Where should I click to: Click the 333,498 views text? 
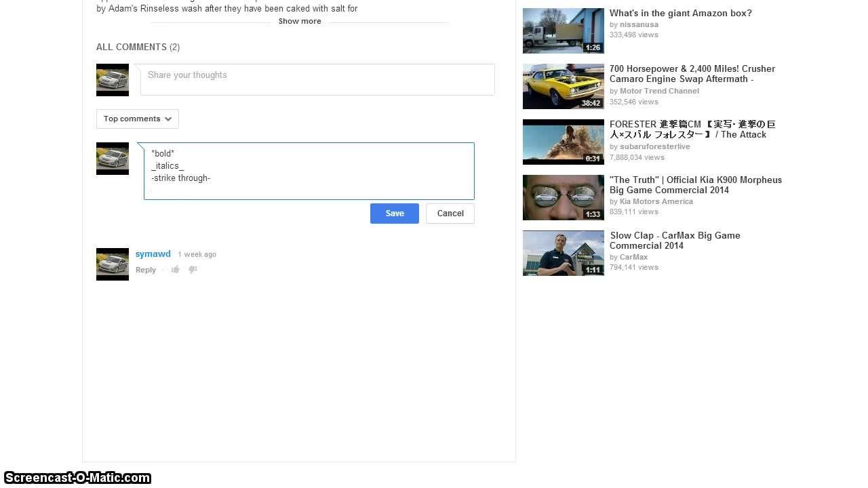(634, 35)
